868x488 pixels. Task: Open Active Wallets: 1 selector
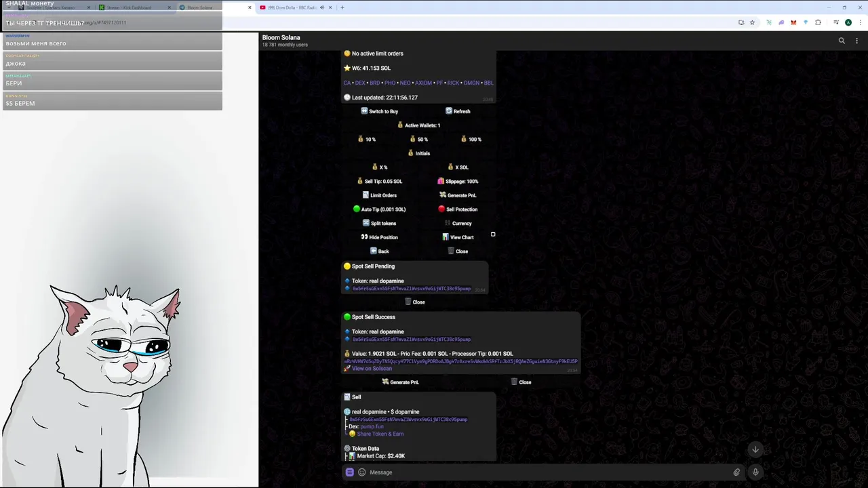click(x=418, y=125)
